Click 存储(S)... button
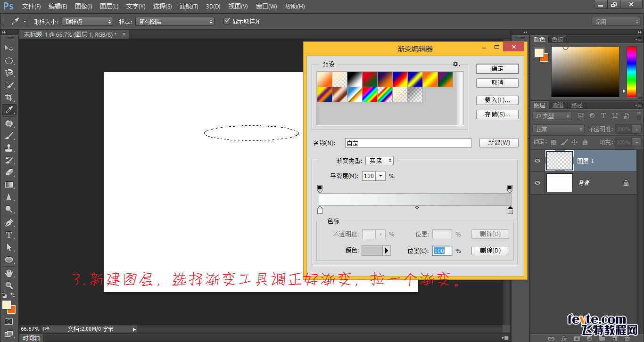 tap(497, 114)
